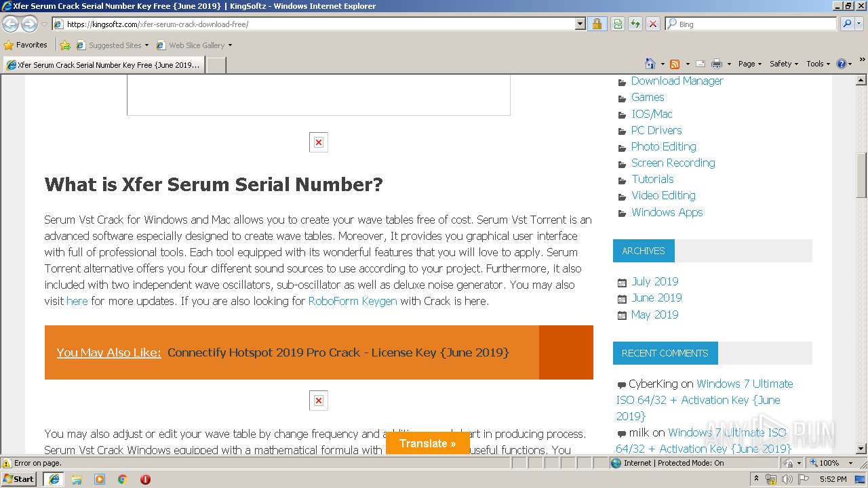This screenshot has height=488, width=868.
Task: Open the Download Manager category
Action: (677, 81)
